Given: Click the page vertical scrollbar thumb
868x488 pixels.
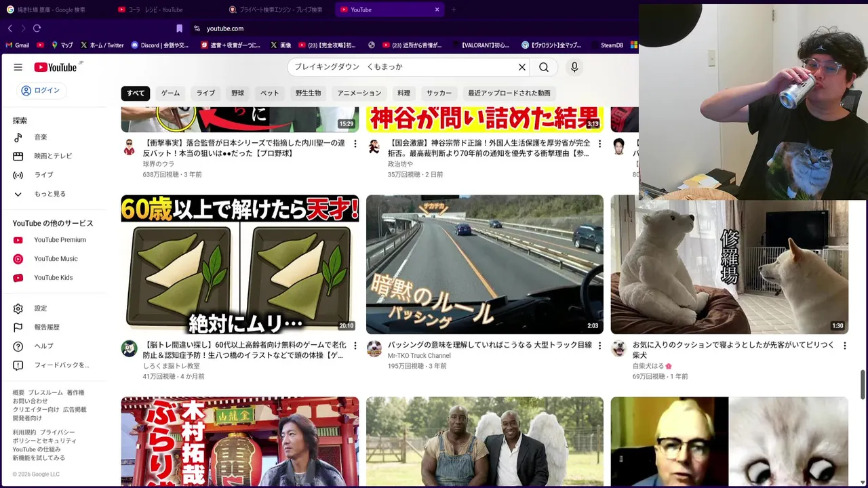Looking at the screenshot, I should 863,385.
